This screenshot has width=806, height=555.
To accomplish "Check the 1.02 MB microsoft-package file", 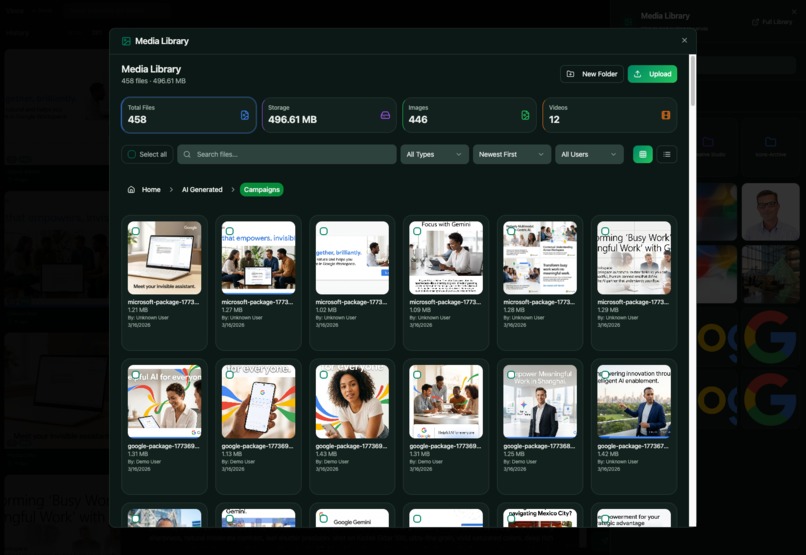I will click(324, 231).
